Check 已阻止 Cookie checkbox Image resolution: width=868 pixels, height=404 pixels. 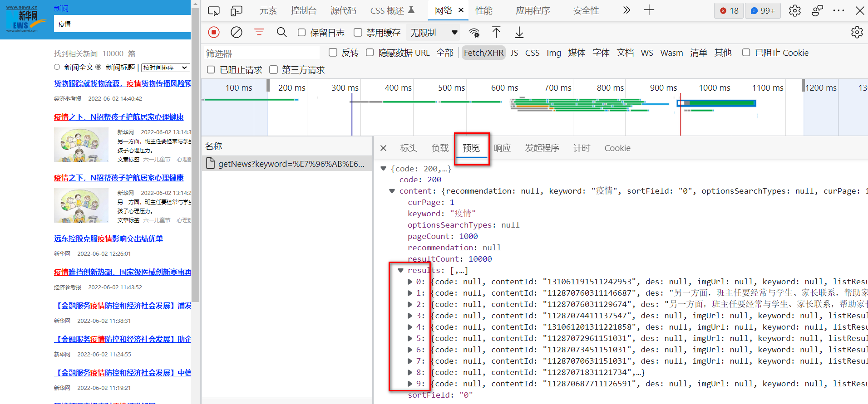coord(746,53)
